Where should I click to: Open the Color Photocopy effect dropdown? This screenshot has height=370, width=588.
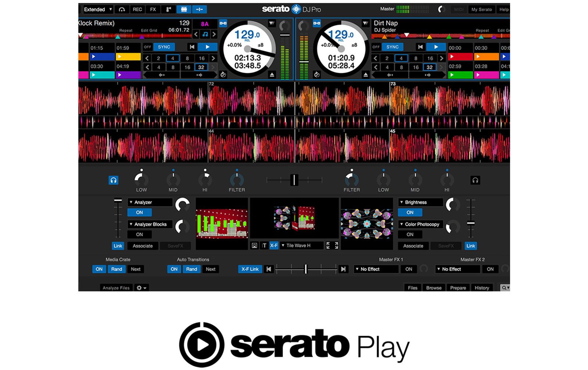[x=420, y=224]
